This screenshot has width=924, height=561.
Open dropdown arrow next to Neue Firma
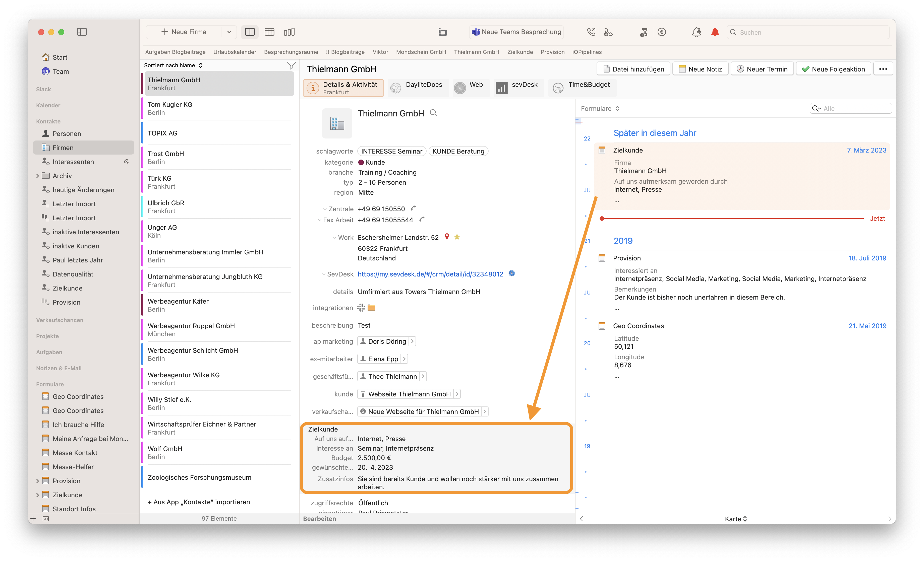[229, 32]
